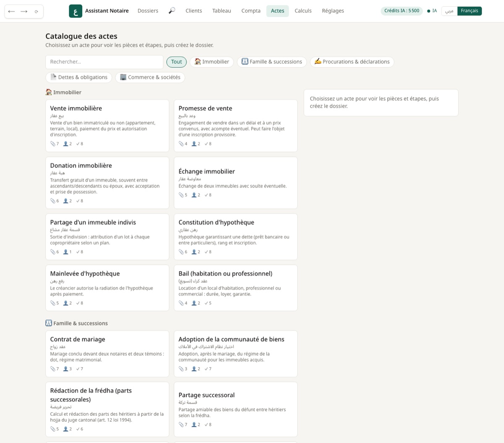
Task: Click paperclip icon on Promesse de vente card
Action: [181, 144]
